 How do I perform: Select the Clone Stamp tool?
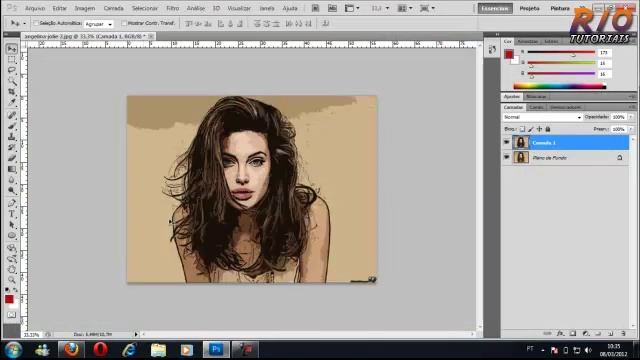[x=12, y=137]
